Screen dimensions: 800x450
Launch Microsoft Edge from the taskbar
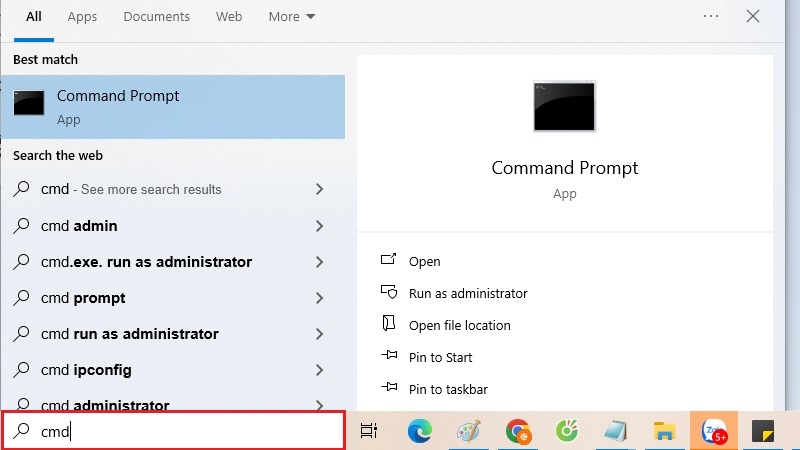click(x=420, y=431)
